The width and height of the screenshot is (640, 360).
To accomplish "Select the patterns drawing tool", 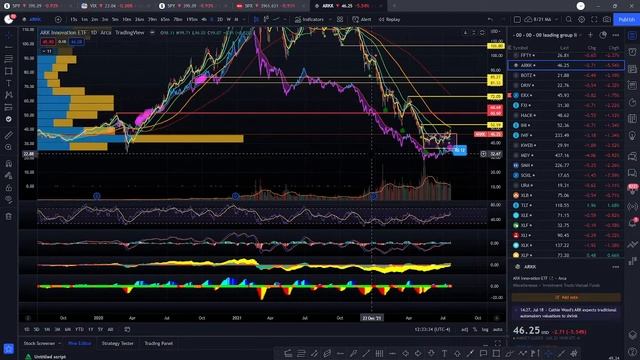I will [x=9, y=95].
